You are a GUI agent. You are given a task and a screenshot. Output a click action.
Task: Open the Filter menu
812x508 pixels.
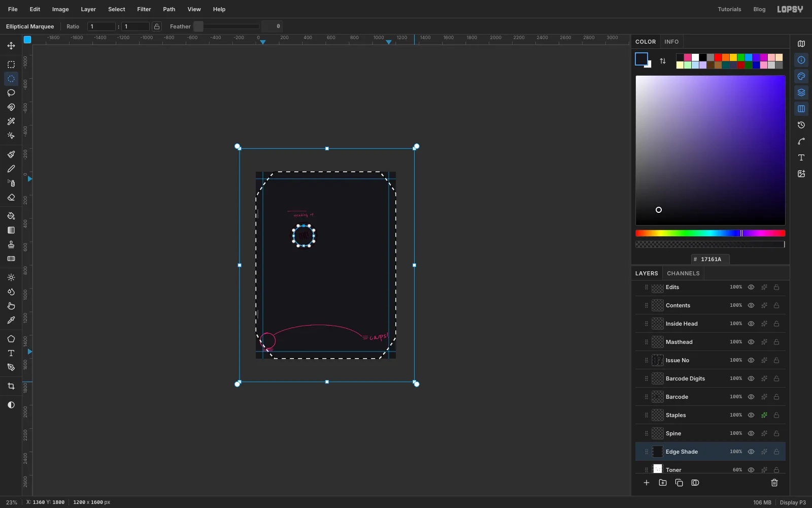pyautogui.click(x=144, y=9)
